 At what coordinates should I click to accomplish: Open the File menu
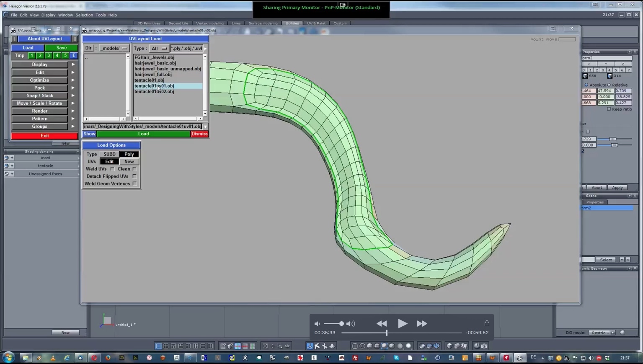(x=14, y=15)
